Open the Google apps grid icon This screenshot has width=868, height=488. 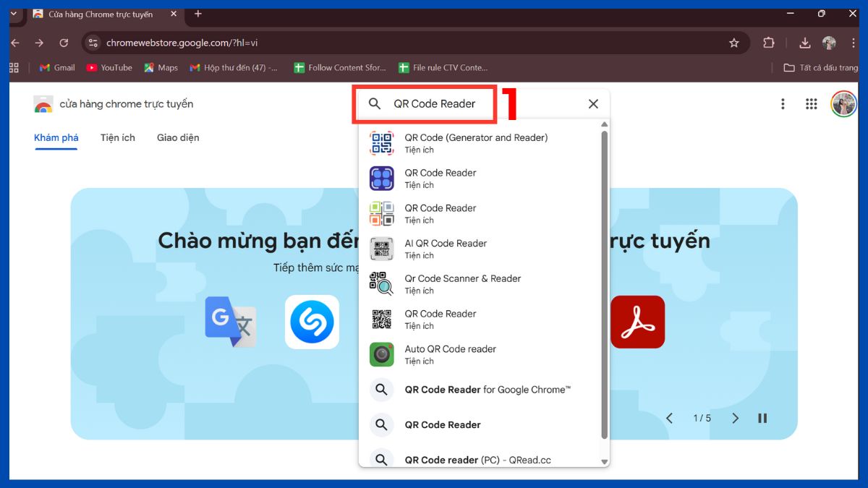tap(812, 103)
